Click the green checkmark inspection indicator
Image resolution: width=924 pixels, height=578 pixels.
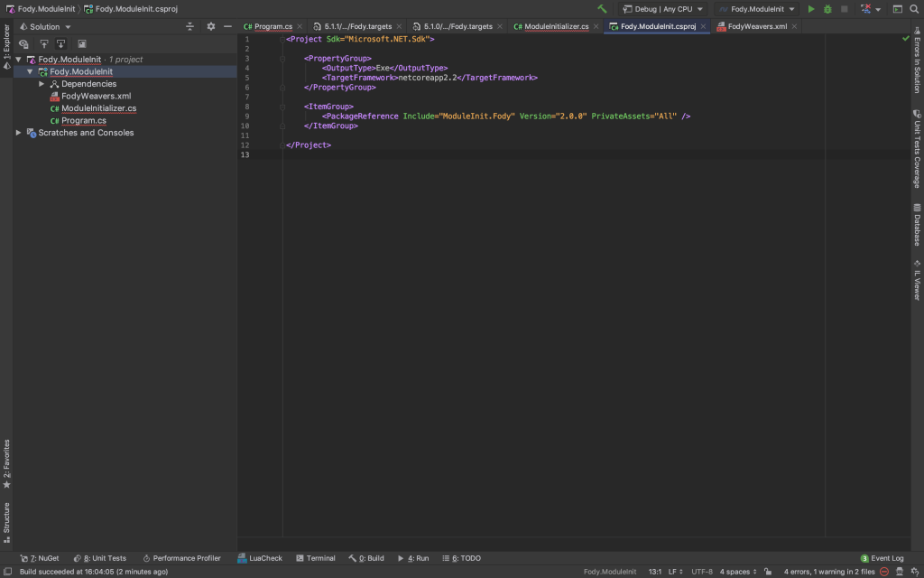click(x=906, y=38)
